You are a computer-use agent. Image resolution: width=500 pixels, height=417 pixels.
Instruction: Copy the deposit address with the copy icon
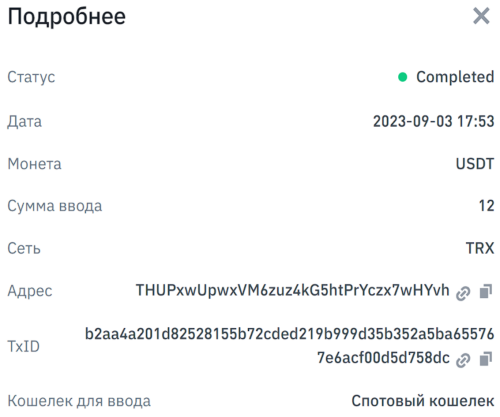click(486, 291)
